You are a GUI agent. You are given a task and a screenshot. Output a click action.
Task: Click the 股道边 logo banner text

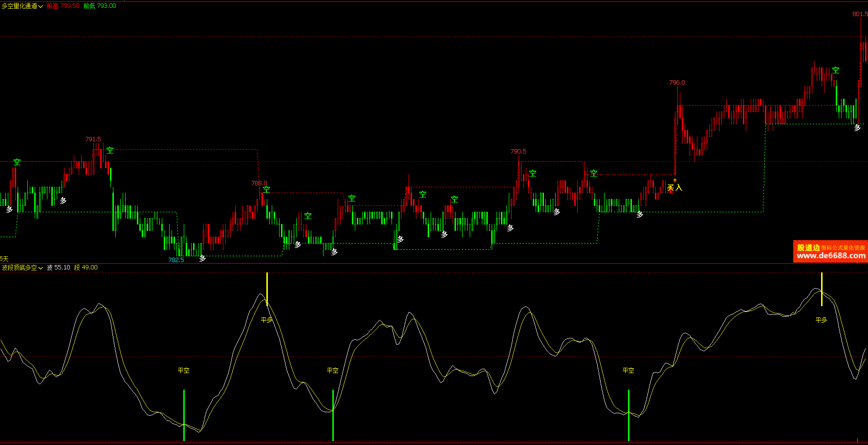[x=808, y=247]
